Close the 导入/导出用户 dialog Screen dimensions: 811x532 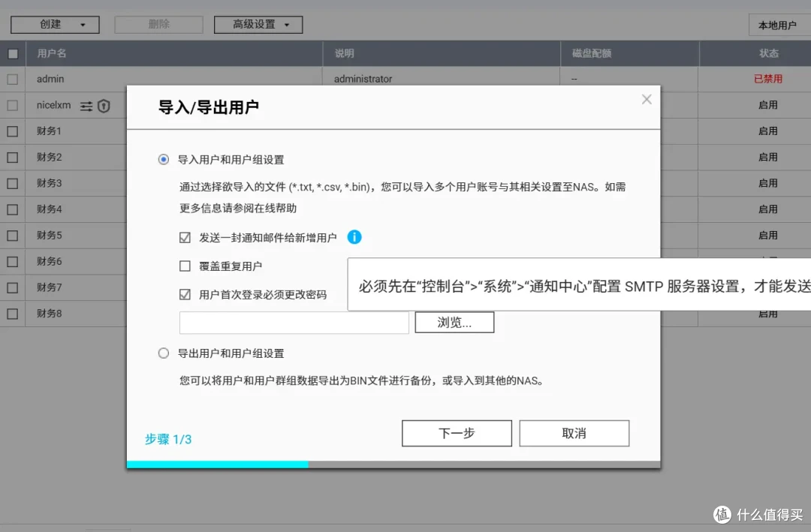647,99
